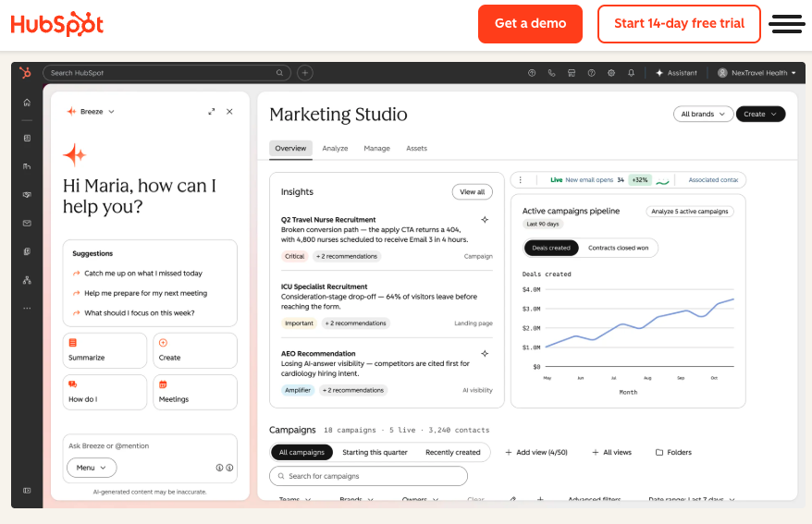
Task: Click the HubSpot logo in website header
Action: click(57, 24)
